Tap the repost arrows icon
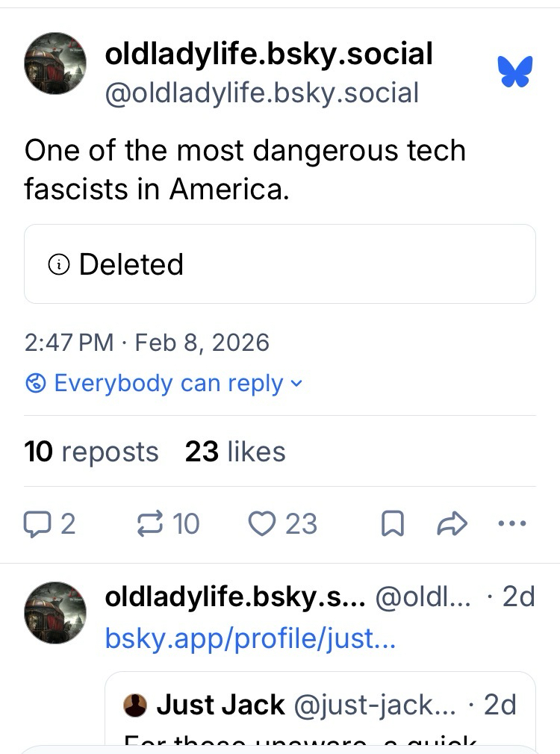 pyautogui.click(x=151, y=524)
